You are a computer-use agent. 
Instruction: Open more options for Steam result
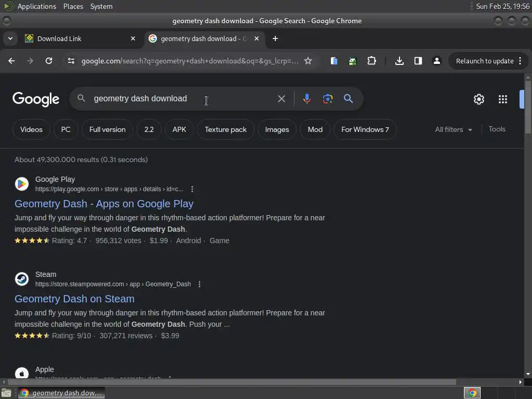click(199, 284)
